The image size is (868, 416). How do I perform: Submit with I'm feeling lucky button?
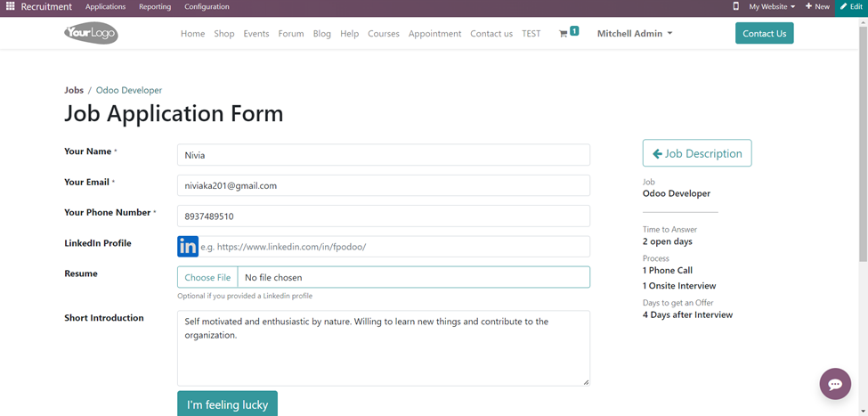227,404
